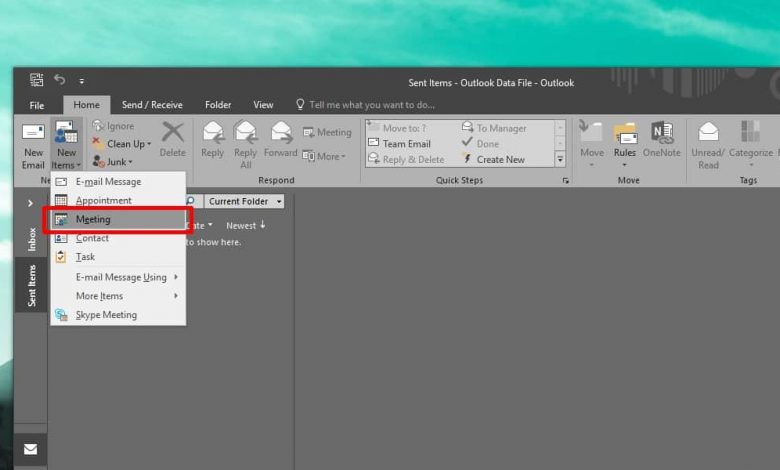This screenshot has height=470, width=780.
Task: Choose Appointment from the menu
Action: (118, 200)
